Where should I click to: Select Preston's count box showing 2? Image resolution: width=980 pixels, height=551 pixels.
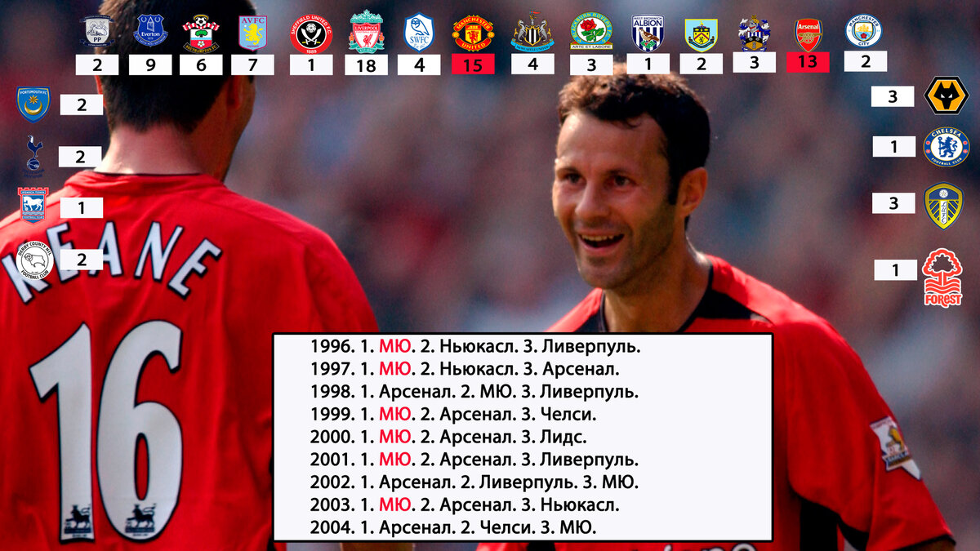coord(97,64)
